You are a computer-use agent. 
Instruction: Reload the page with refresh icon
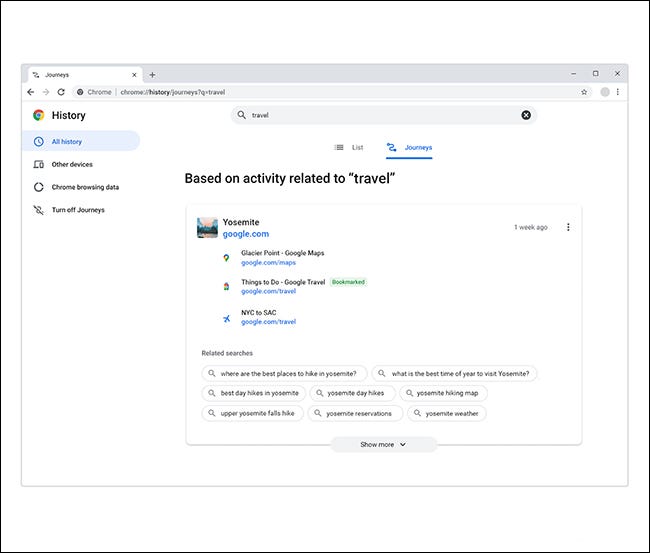[x=61, y=92]
